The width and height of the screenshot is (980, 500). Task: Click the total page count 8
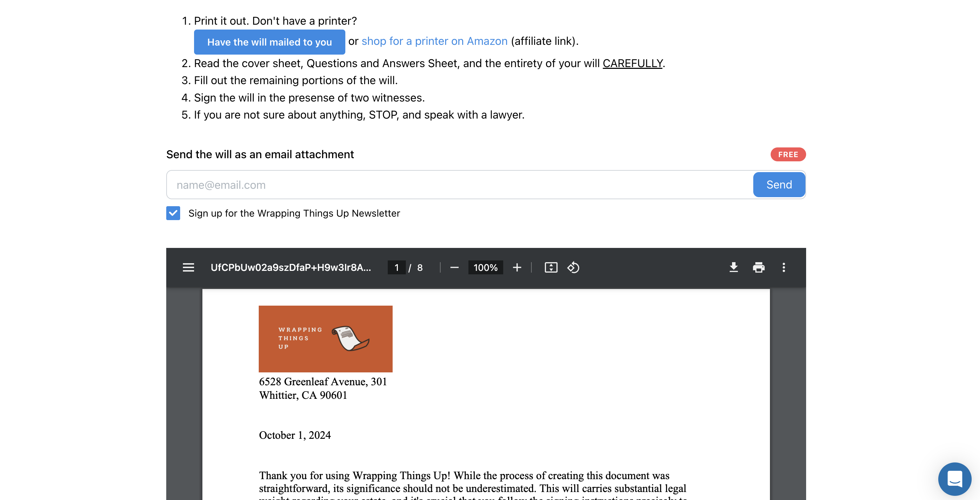[420, 267]
